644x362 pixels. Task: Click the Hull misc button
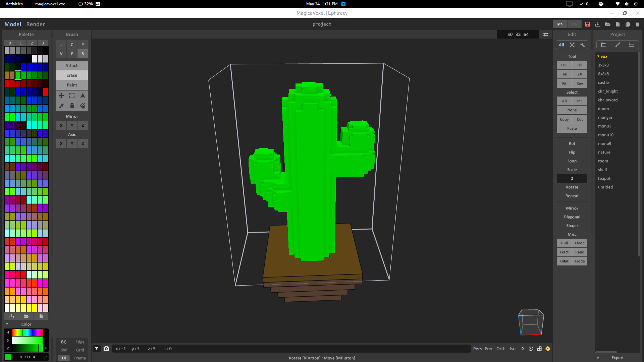coord(565,243)
